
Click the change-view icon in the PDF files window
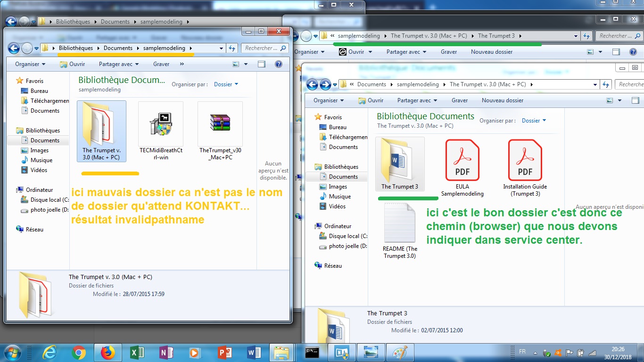coord(610,100)
